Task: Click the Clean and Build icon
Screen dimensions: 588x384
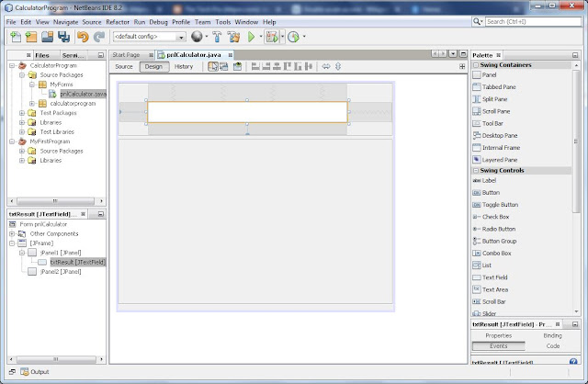Action: tap(233, 37)
